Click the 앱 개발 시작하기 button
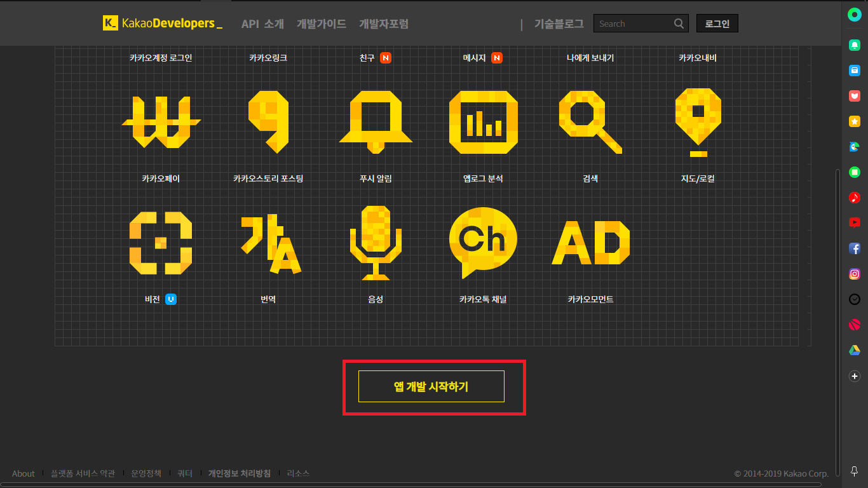 coord(431,386)
